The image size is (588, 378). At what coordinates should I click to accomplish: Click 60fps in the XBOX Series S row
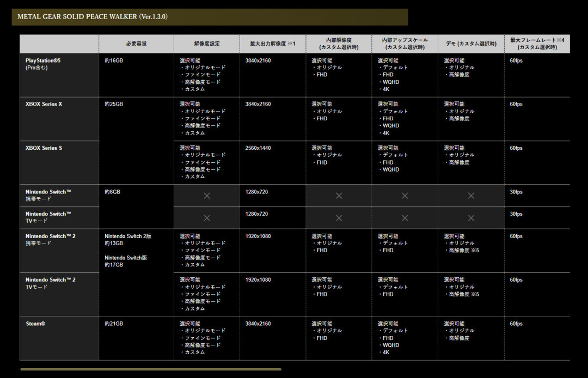(x=516, y=148)
